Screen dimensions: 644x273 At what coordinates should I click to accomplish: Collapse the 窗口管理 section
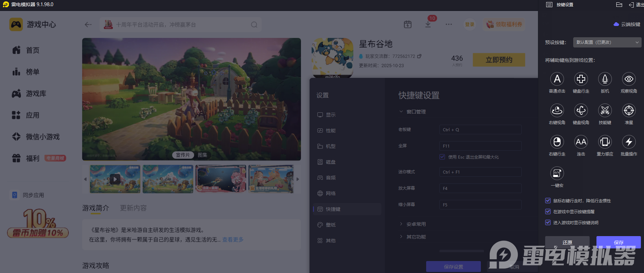pyautogui.click(x=413, y=112)
